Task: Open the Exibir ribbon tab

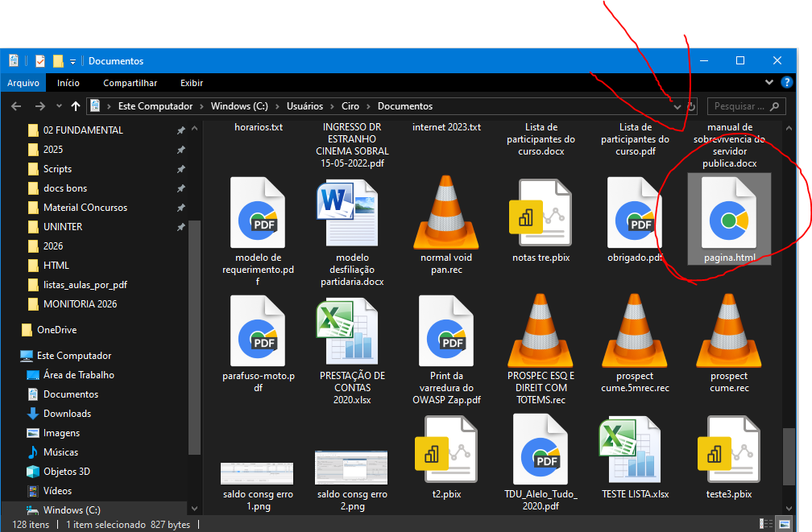Action: (x=192, y=83)
